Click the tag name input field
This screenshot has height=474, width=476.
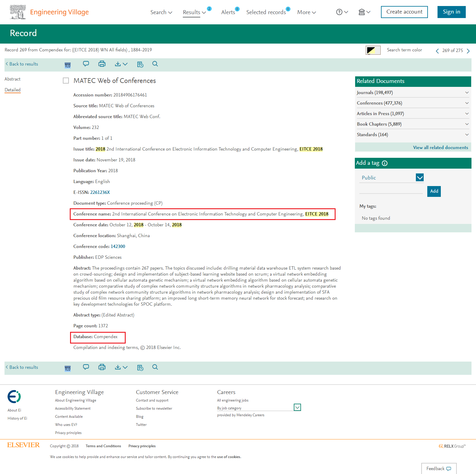[x=391, y=191]
